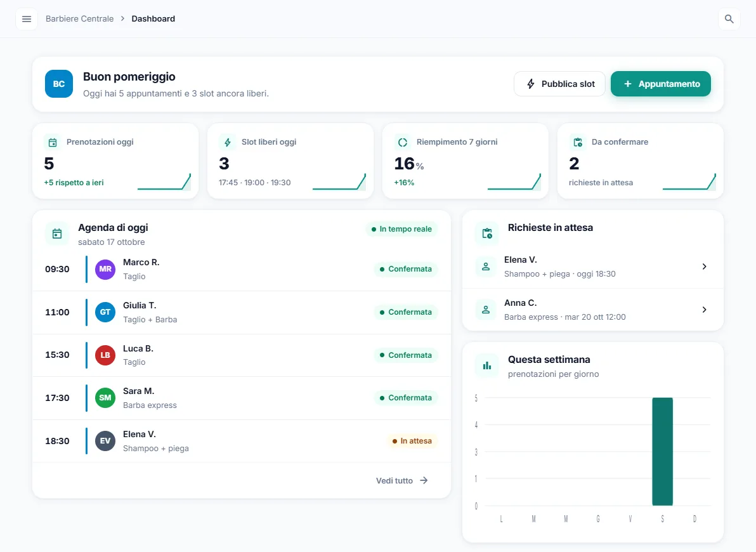The image size is (756, 552).
Task: Click sparkline in Slot liberi oggi card
Action: 339,181
